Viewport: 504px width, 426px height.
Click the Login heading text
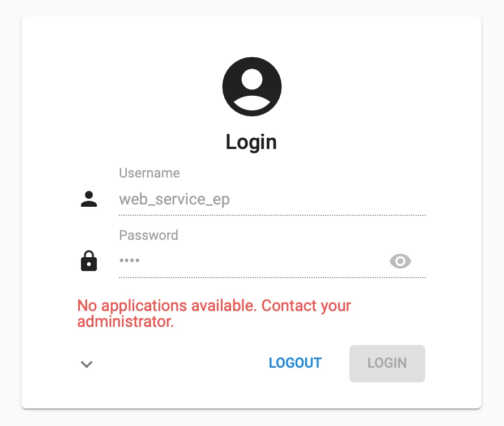pyautogui.click(x=251, y=142)
